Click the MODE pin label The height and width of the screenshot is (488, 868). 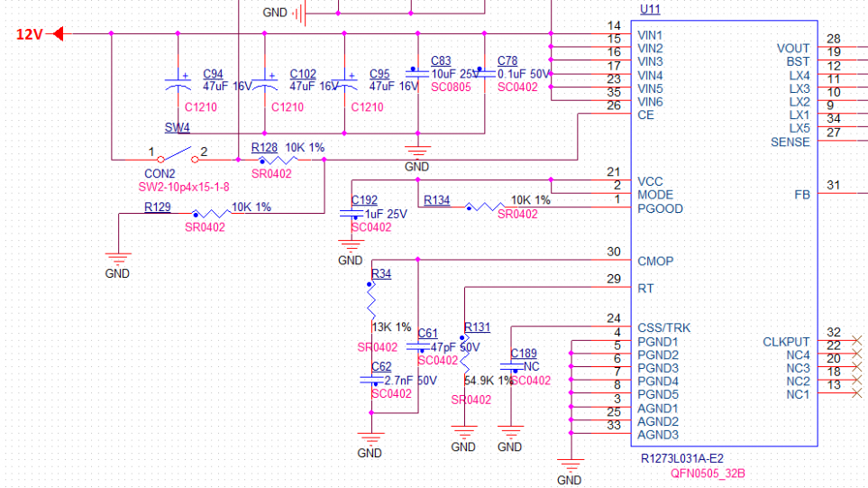click(x=655, y=195)
